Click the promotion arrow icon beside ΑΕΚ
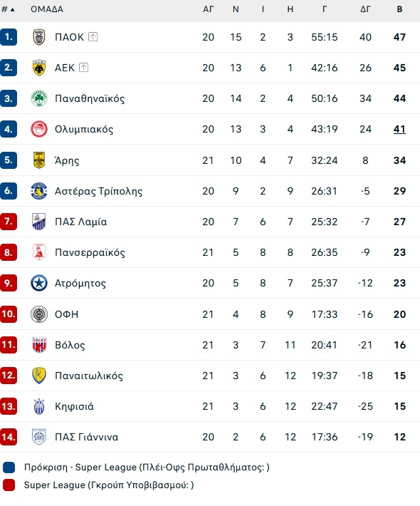This screenshot has height=506, width=420. tap(83, 68)
